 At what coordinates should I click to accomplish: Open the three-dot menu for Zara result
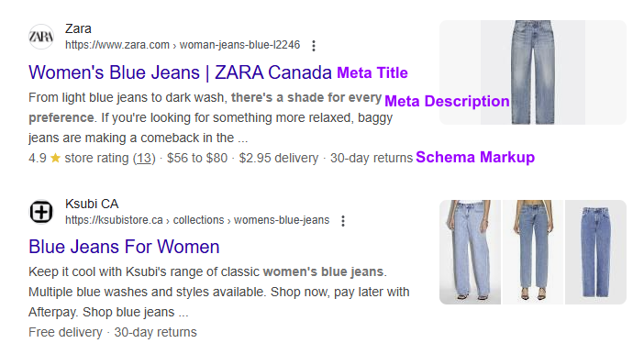coord(314,46)
